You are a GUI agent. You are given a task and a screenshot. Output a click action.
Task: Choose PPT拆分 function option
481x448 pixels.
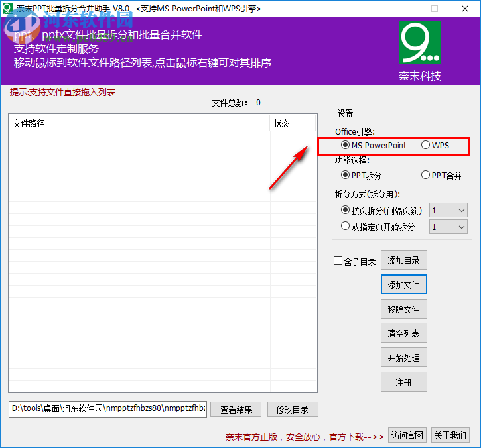click(x=361, y=175)
